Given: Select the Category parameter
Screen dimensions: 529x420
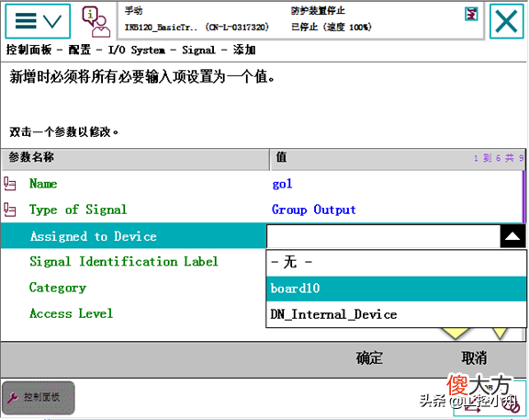Looking at the screenshot, I should tap(58, 288).
